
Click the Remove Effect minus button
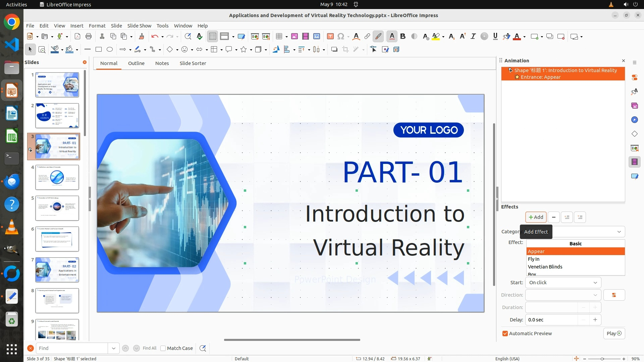pos(554,217)
